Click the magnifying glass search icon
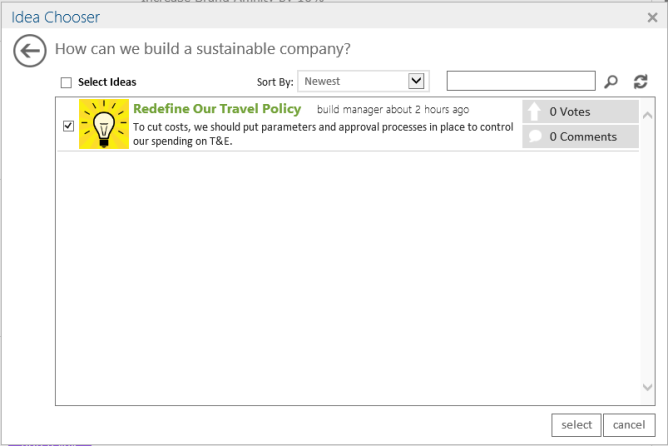Viewport: 668px width, 446px height. click(x=612, y=82)
